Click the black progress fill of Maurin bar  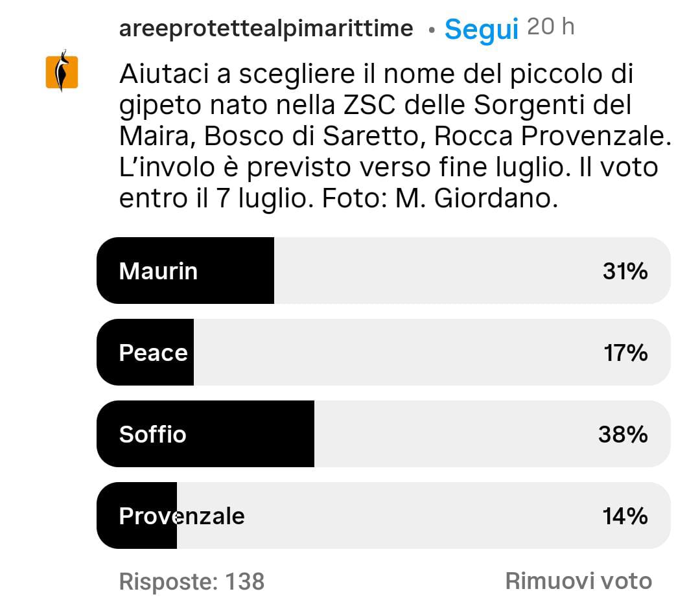(x=233, y=271)
